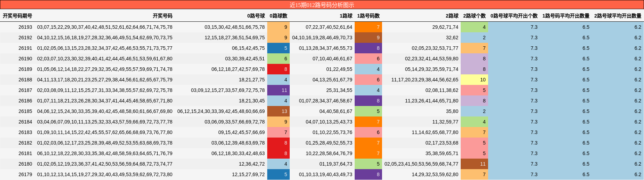Click the 1路球 cell 07,10,40,46,61,67
This screenshot has height=180, width=644.
coord(333,59)
